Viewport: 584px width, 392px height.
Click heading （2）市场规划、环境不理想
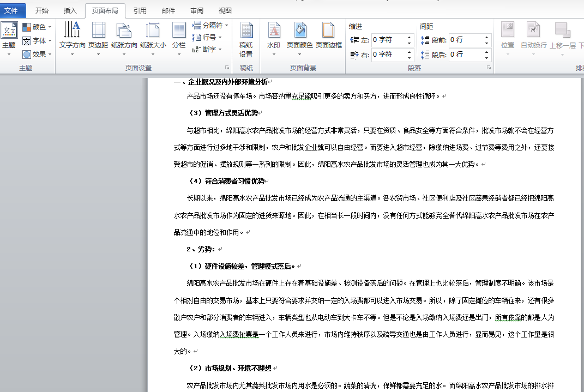pos(228,368)
